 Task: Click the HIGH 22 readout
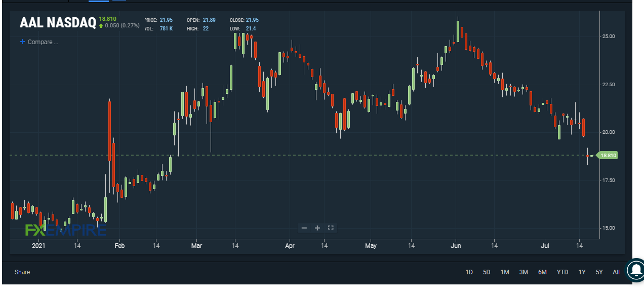tap(197, 28)
